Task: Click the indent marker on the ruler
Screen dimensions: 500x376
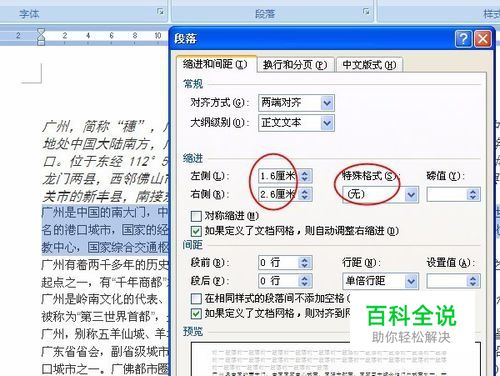Action: pos(41,36)
